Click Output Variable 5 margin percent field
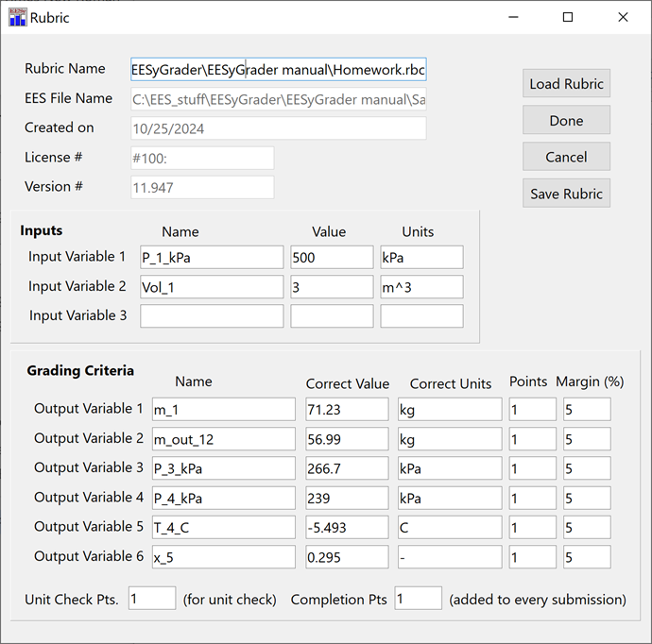 click(x=587, y=527)
